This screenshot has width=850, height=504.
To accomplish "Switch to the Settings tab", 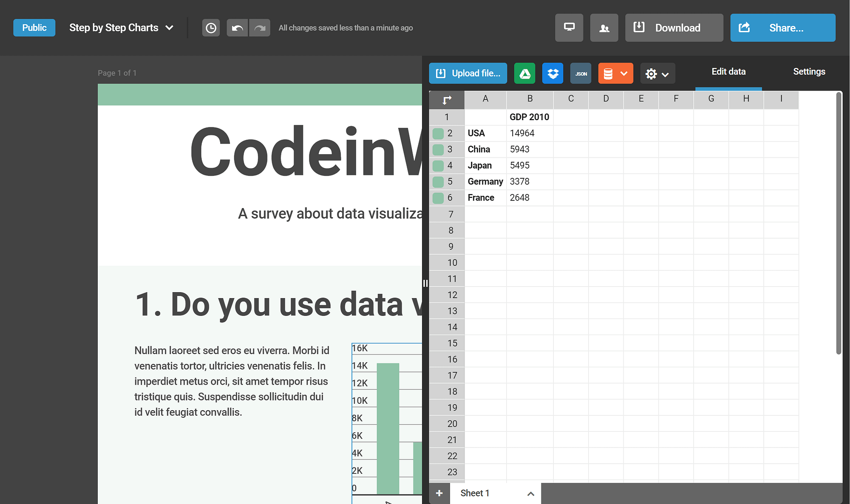I will [x=809, y=72].
